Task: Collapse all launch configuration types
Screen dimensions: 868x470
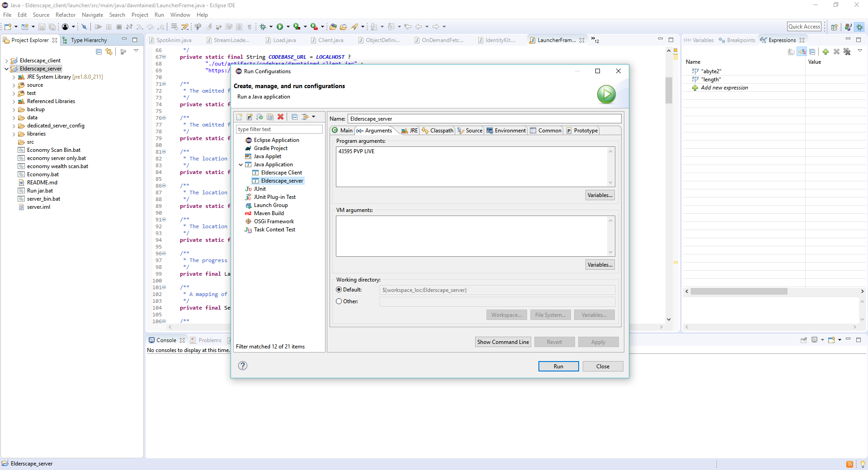Action: 295,117
